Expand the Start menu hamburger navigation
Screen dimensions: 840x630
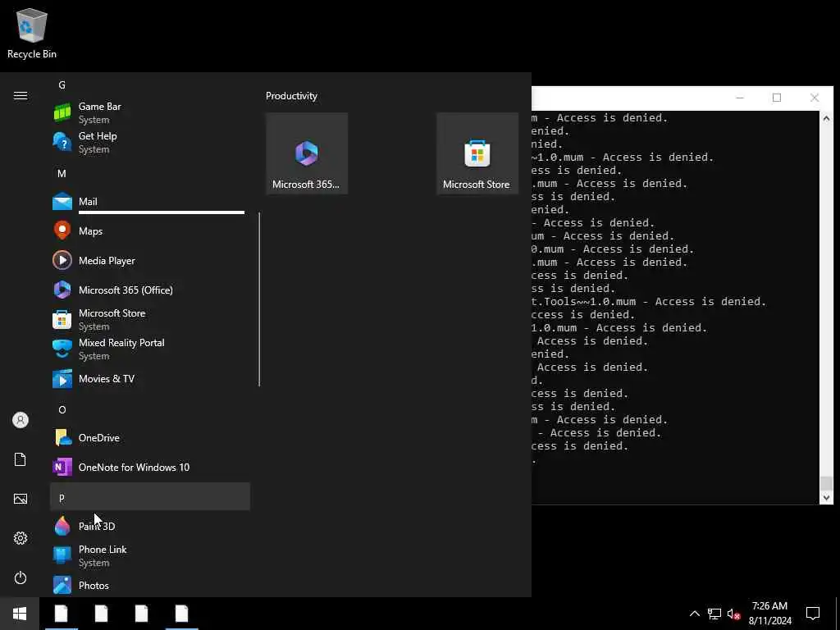click(21, 95)
